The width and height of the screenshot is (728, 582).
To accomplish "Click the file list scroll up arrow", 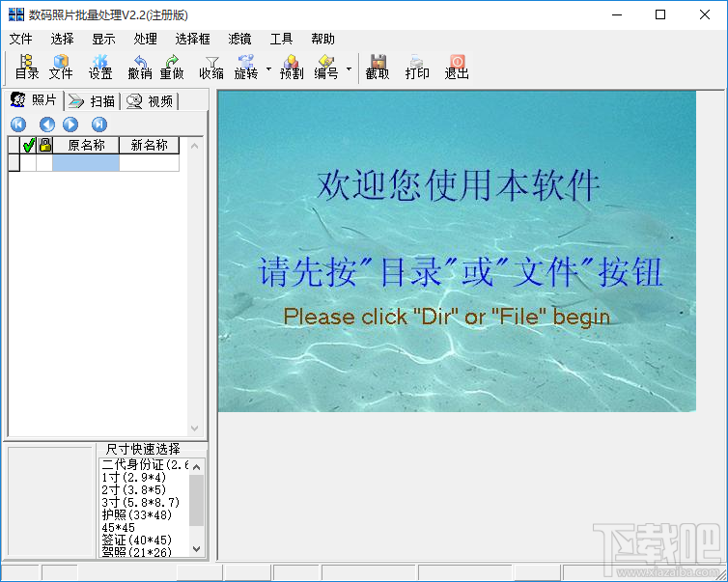I will (194, 146).
